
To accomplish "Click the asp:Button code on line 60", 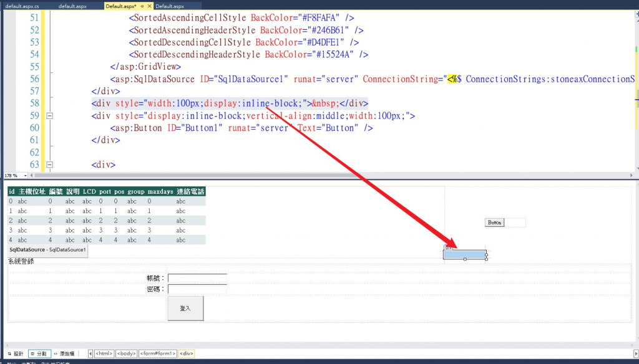I will tap(241, 128).
